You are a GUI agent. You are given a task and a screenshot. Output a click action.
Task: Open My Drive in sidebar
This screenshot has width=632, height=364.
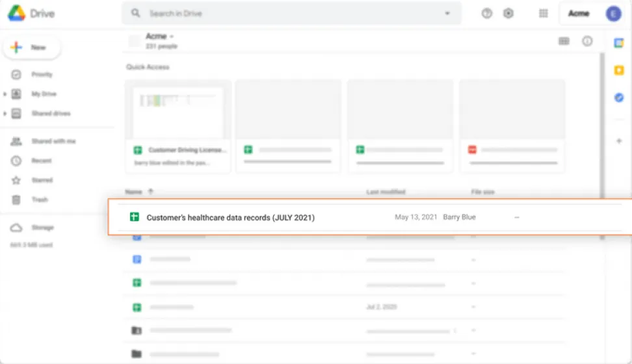(x=44, y=94)
